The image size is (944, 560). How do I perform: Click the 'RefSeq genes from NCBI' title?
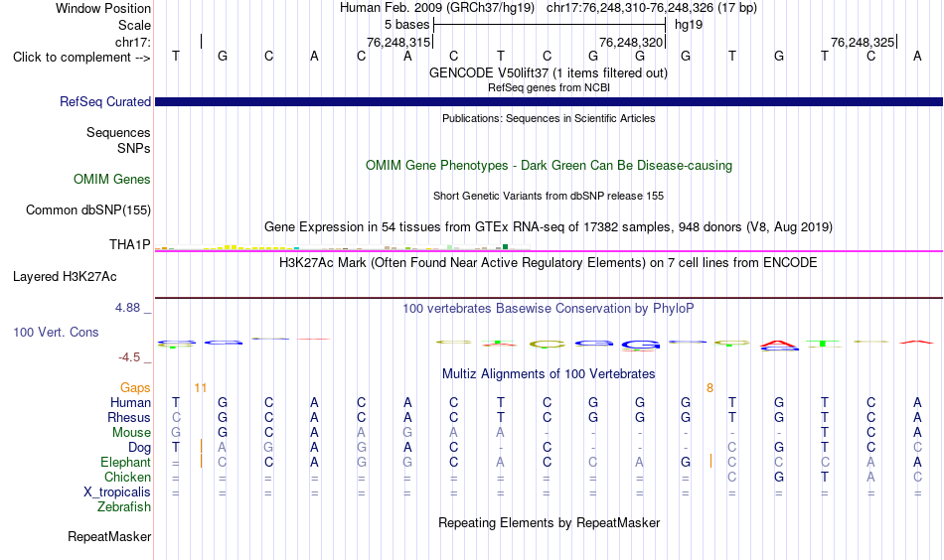[x=549, y=87]
